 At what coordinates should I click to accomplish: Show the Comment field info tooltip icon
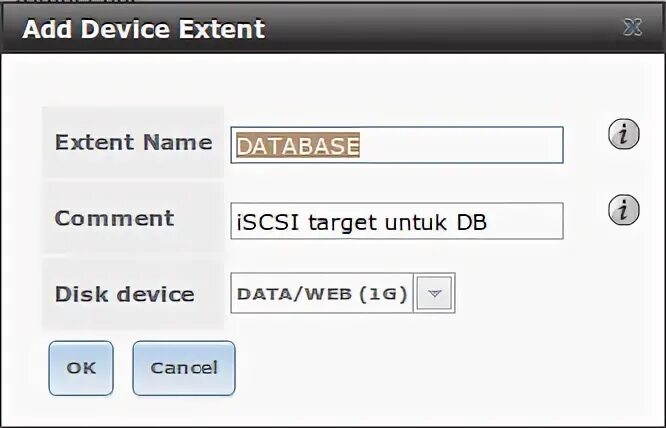(624, 210)
